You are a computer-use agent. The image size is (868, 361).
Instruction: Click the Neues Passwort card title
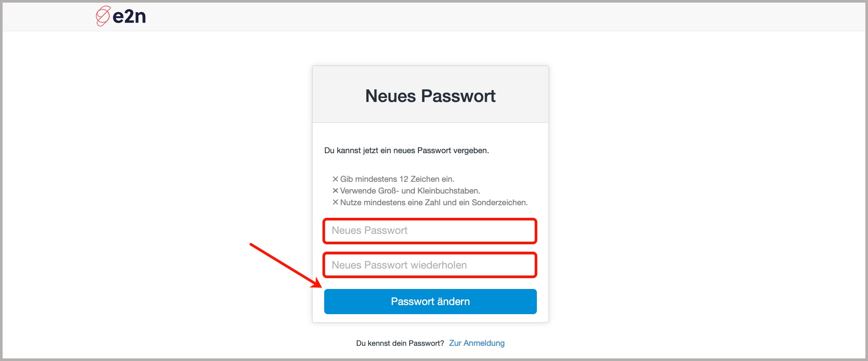430,95
